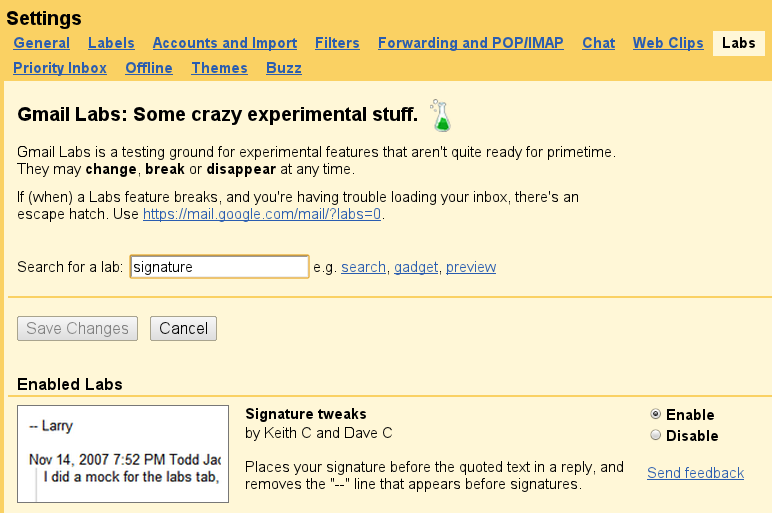Open the General settings tab

pos(41,43)
